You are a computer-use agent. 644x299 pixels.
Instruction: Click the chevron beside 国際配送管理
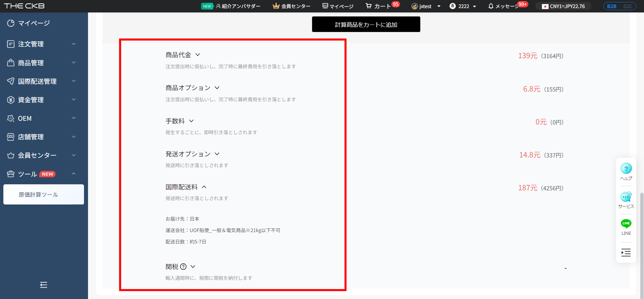click(x=74, y=81)
